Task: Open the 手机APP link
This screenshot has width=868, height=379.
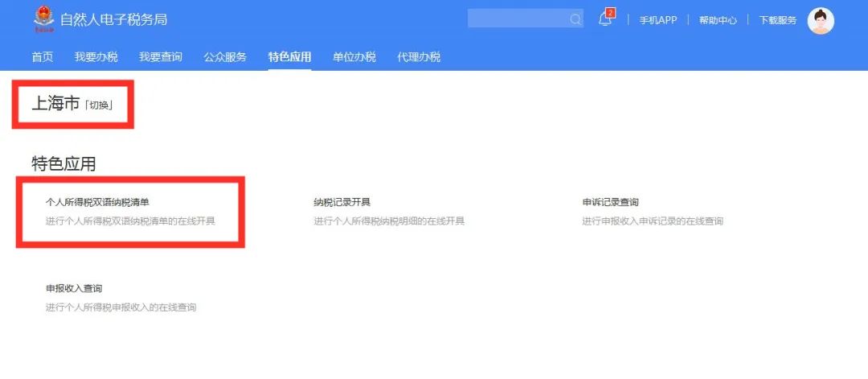Action: (658, 20)
